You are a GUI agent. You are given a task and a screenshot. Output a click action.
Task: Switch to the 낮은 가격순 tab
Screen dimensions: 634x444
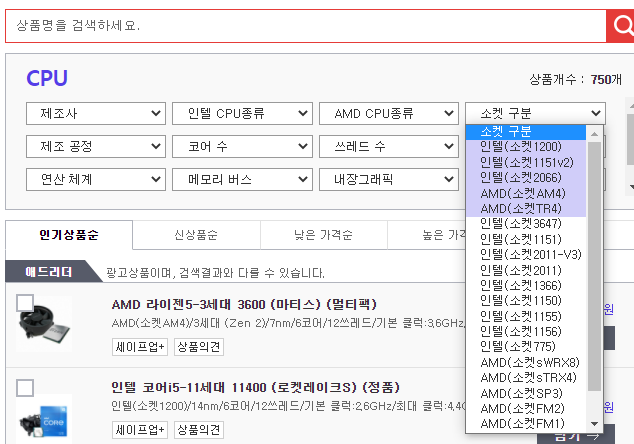(323, 235)
